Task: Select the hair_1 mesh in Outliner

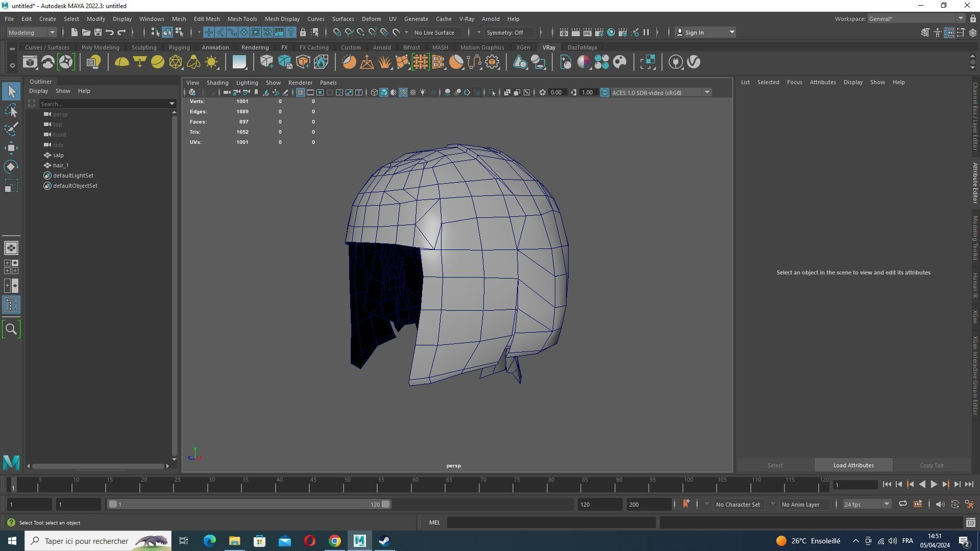Action: 60,165
